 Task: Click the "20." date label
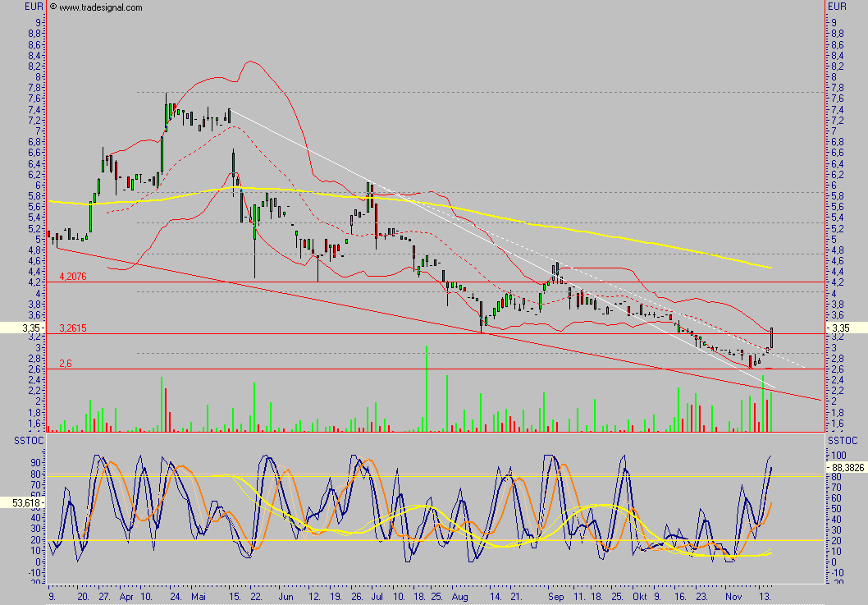click(84, 597)
